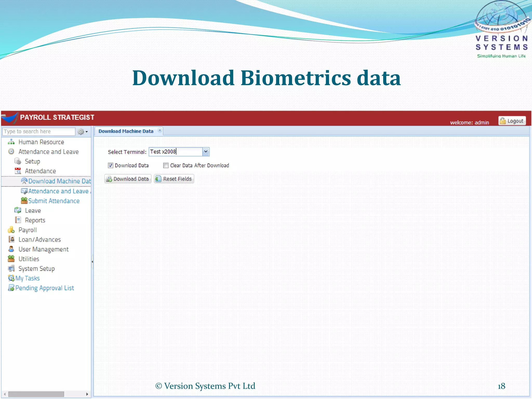Click the Payroll Strategist logo

(x=10, y=118)
